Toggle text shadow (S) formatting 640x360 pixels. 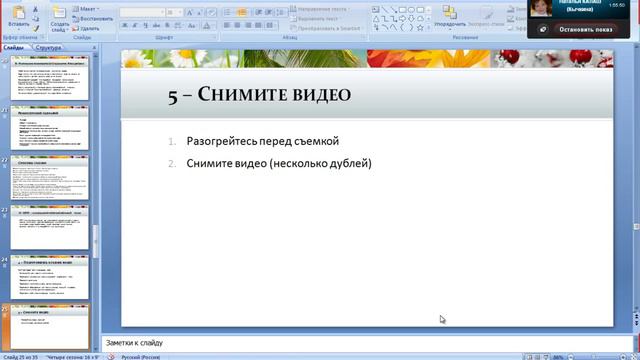(x=167, y=26)
